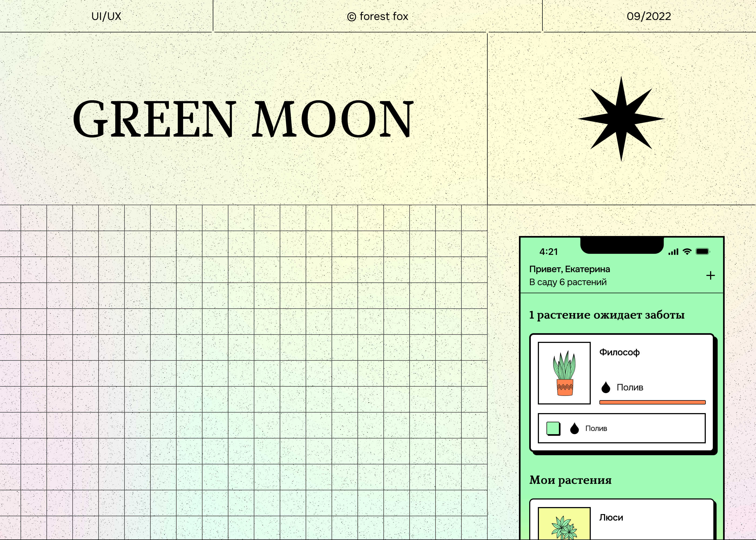Viewport: 756px width, 540px height.
Task: Click the GREEN MOON title
Action: coord(243,119)
